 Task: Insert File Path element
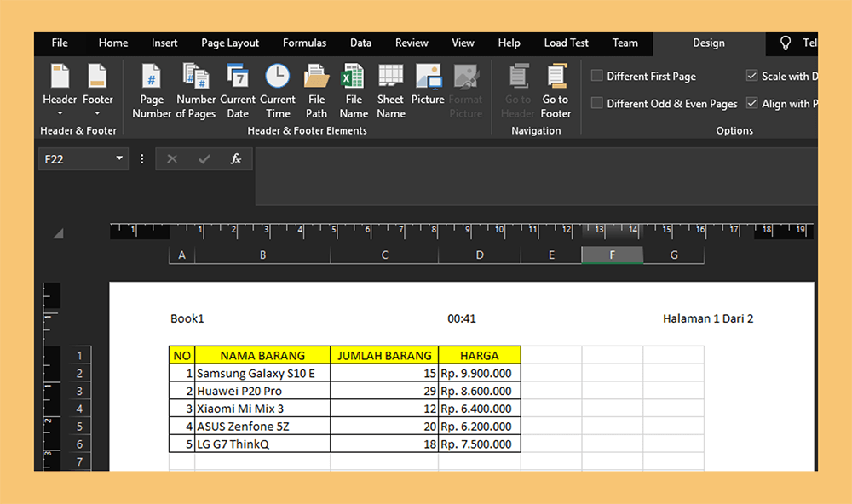316,91
